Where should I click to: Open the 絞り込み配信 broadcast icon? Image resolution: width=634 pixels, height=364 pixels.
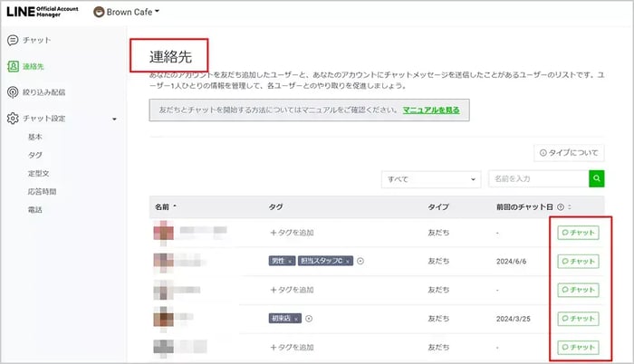coord(13,92)
